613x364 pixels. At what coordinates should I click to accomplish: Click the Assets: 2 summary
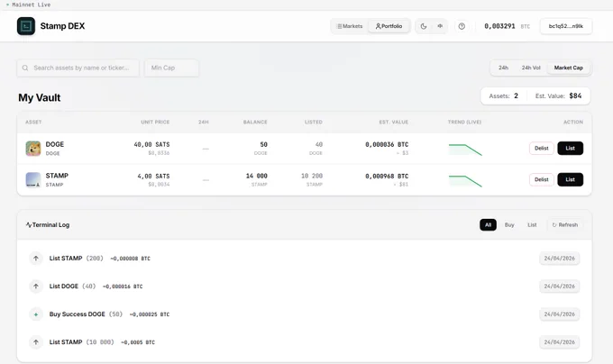[x=504, y=96]
